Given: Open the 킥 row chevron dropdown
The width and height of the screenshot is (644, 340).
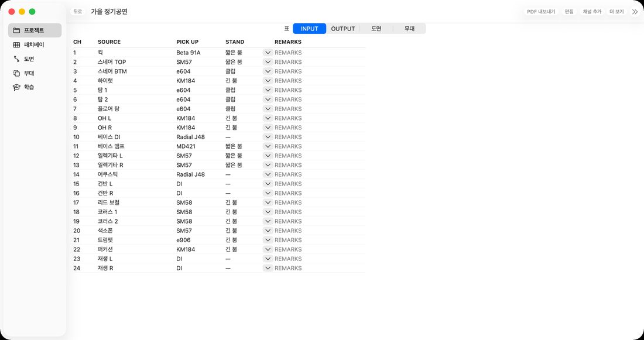Looking at the screenshot, I should point(268,53).
